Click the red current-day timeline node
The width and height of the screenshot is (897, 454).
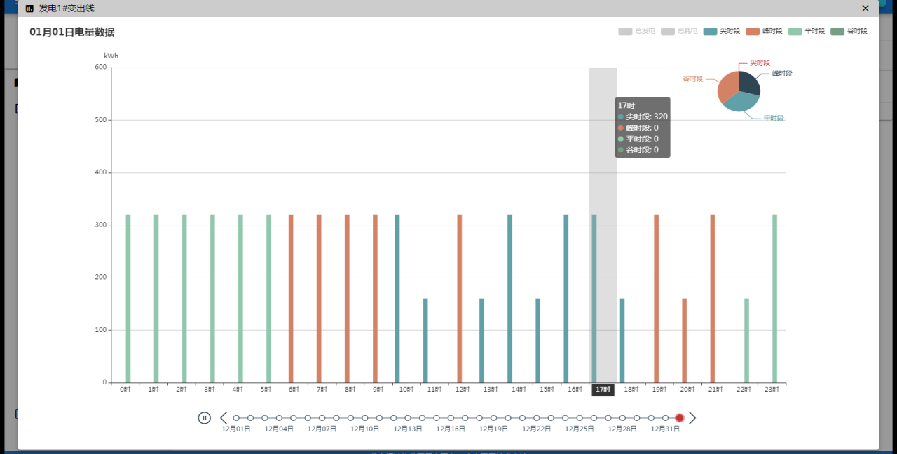tap(680, 418)
